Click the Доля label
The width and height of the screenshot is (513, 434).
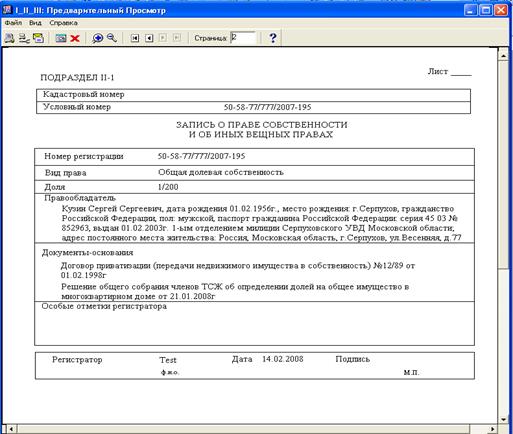click(55, 187)
